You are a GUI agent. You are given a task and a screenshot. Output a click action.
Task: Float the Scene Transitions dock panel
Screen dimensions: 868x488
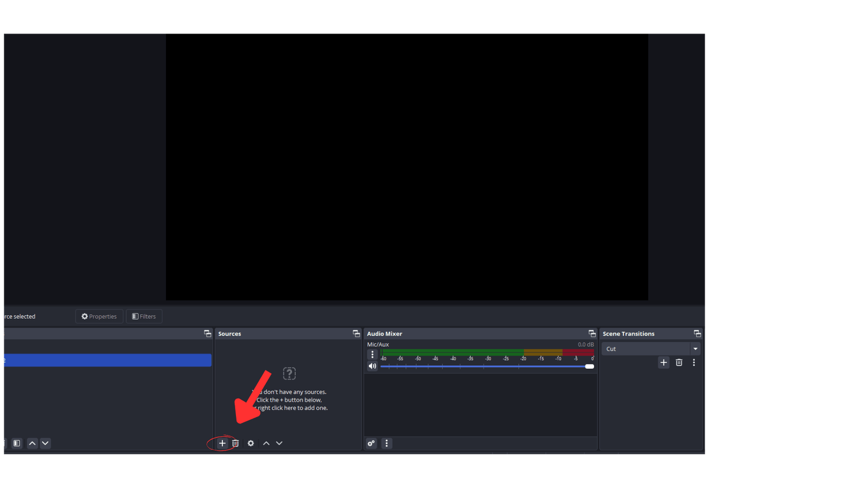tap(697, 333)
